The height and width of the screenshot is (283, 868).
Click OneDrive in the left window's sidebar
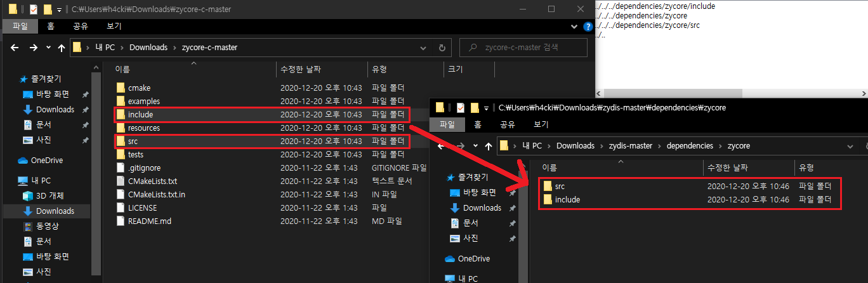(41, 161)
